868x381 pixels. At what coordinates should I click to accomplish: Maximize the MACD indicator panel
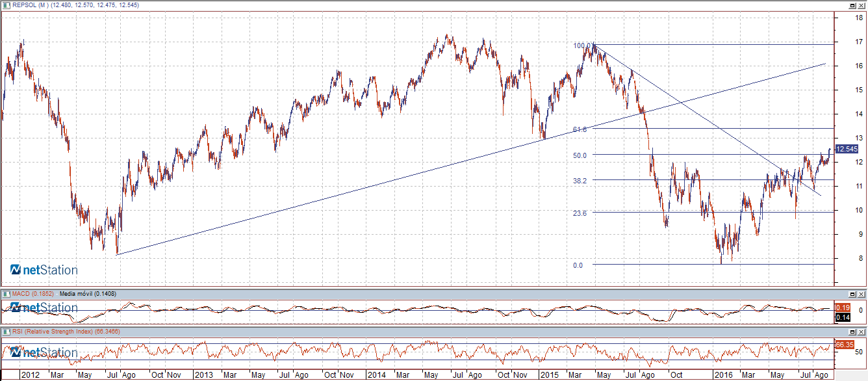click(852, 296)
